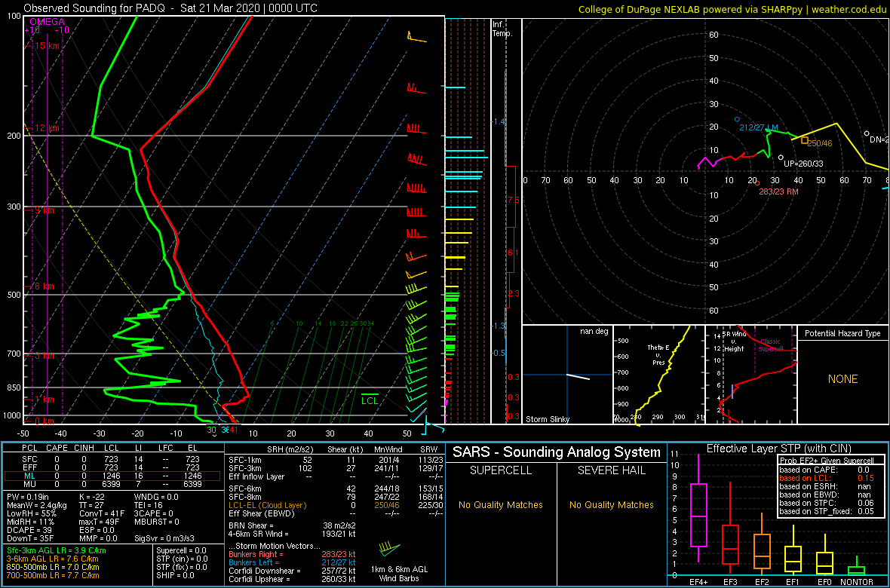
Task: Click the 'Theta-E v. Pres' inset label
Action: point(659,355)
